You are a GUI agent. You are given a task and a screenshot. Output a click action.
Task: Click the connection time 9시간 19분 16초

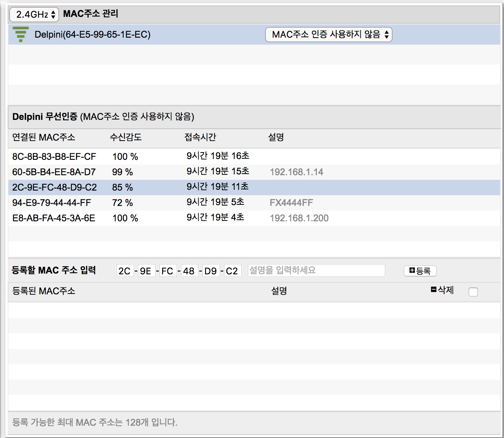pos(218,156)
